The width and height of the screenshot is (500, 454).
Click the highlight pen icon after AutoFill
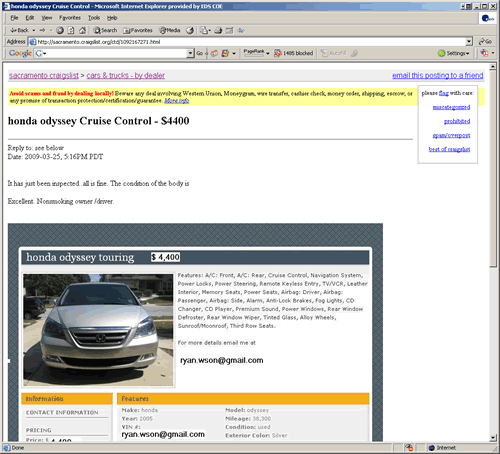(354, 53)
